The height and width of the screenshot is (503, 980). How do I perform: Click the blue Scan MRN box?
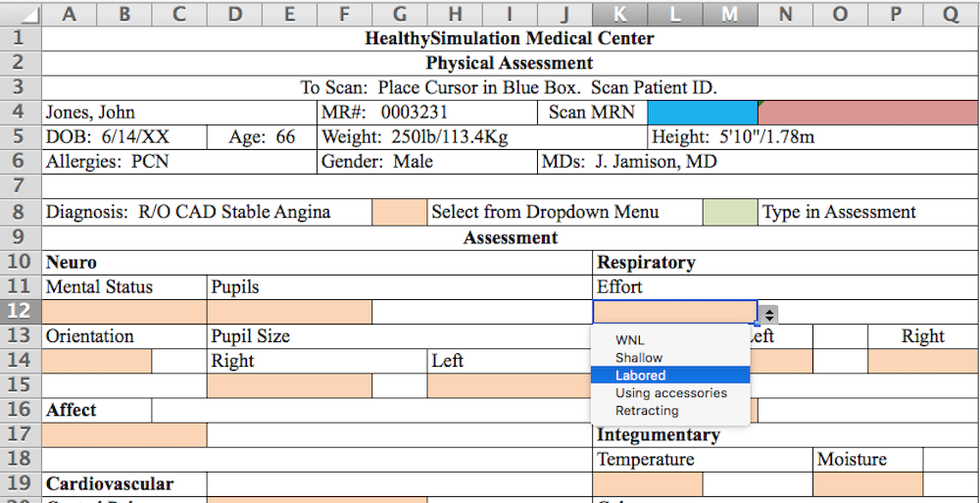pyautogui.click(x=703, y=113)
